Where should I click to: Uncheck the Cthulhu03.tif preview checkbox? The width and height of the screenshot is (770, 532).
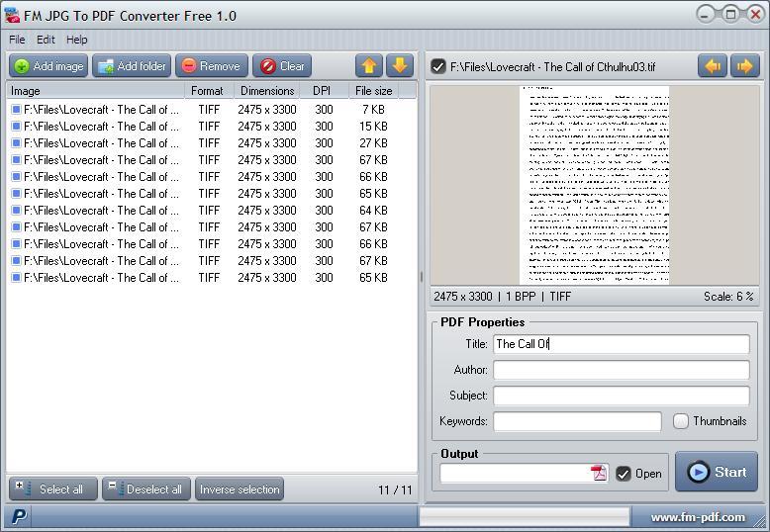[x=438, y=66]
